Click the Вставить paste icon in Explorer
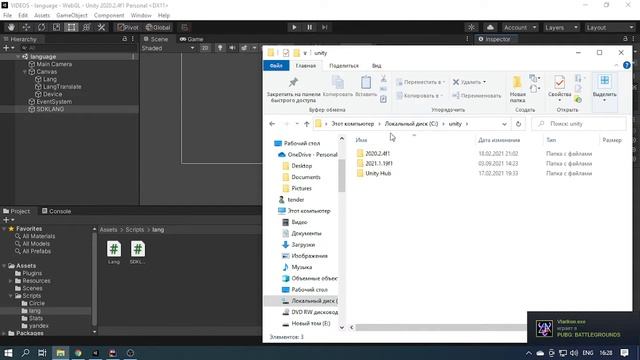 pyautogui.click(x=366, y=83)
